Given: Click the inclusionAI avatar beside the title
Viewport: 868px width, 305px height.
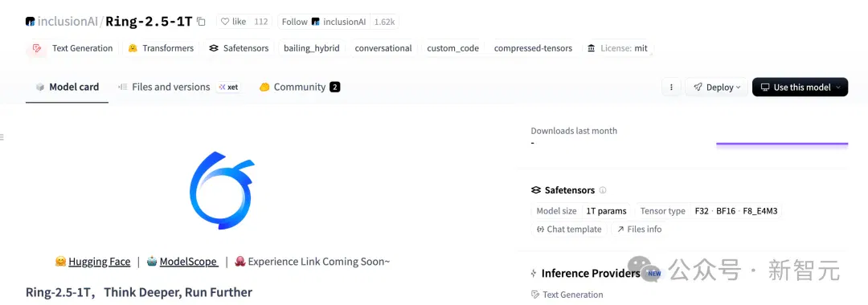Looking at the screenshot, I should (31, 22).
